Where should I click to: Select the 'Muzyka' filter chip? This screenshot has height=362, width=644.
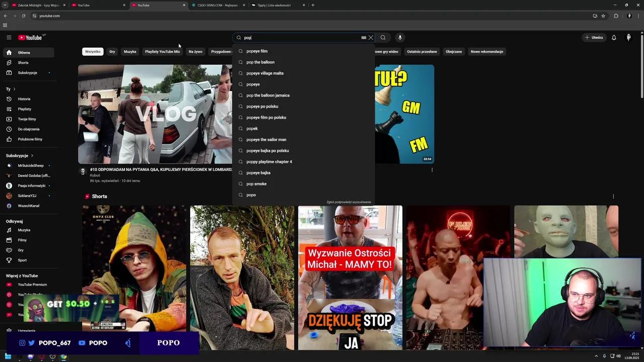click(130, 52)
